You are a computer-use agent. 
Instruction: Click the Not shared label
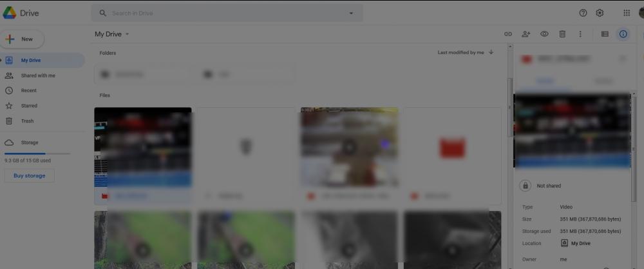pyautogui.click(x=549, y=186)
